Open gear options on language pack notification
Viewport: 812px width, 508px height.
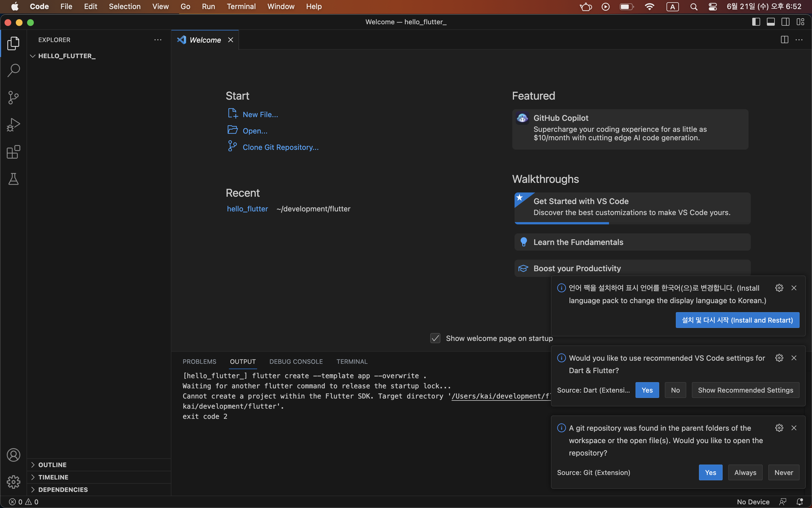pyautogui.click(x=779, y=288)
